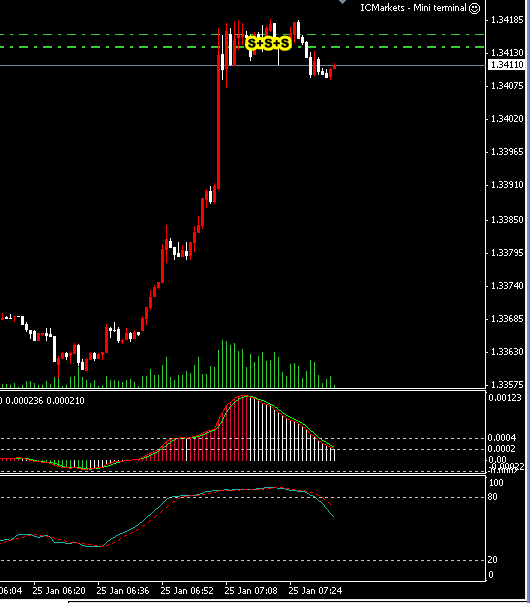530x603 pixels.
Task: Click the 1.33795 price scale label
Action: [507, 253]
